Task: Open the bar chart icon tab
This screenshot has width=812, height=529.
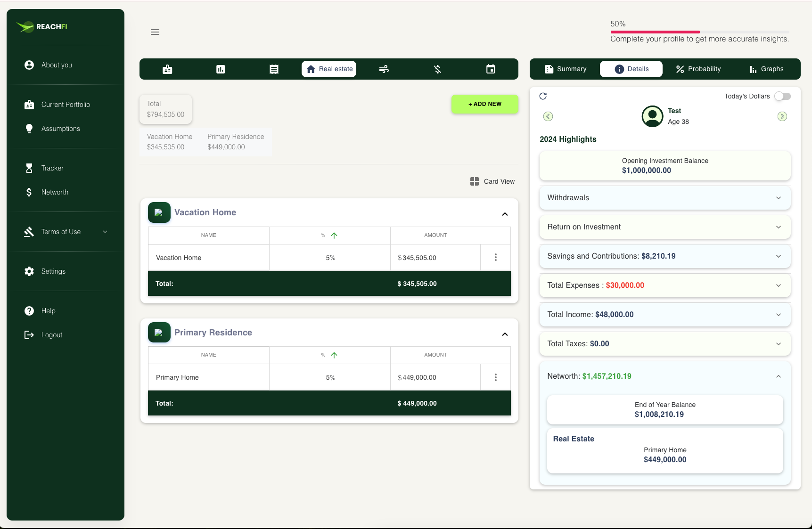Action: pyautogui.click(x=221, y=69)
